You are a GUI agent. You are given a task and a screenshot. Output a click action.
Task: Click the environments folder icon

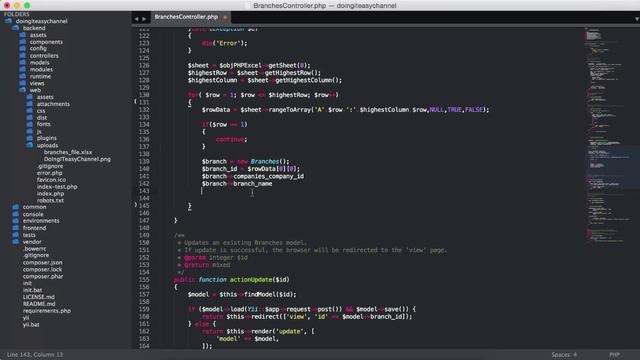pyautogui.click(x=16, y=221)
